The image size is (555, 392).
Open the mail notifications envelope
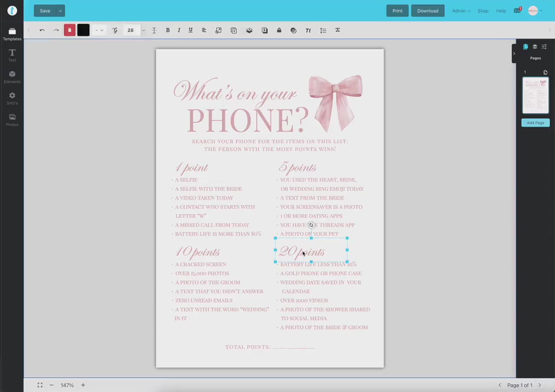(x=517, y=11)
